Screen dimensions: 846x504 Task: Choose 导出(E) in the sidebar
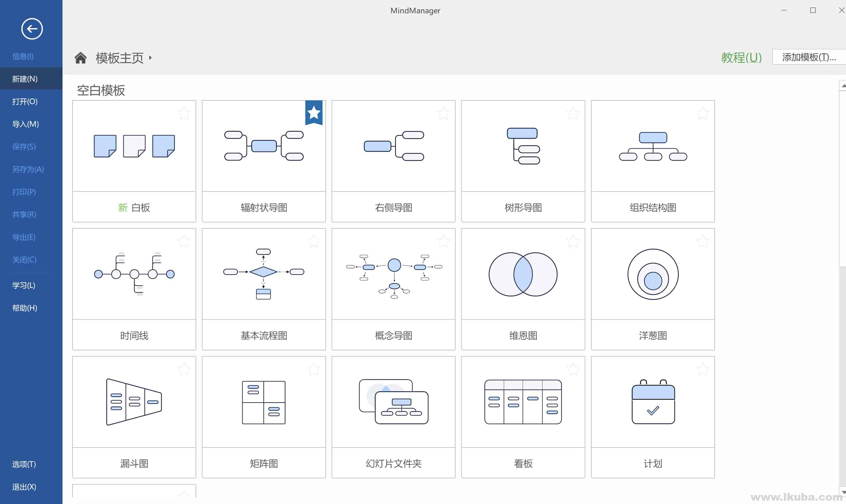pos(24,237)
